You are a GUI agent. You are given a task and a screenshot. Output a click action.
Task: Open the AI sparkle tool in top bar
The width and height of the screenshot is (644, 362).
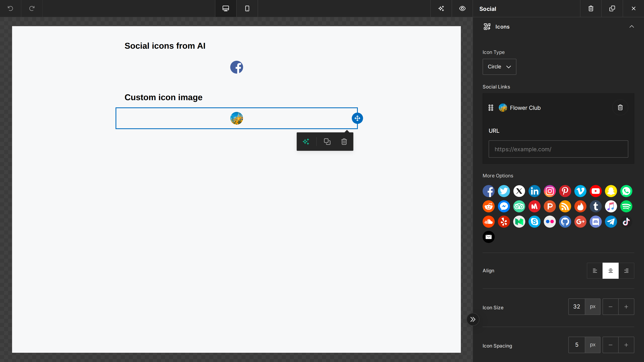pyautogui.click(x=441, y=8)
